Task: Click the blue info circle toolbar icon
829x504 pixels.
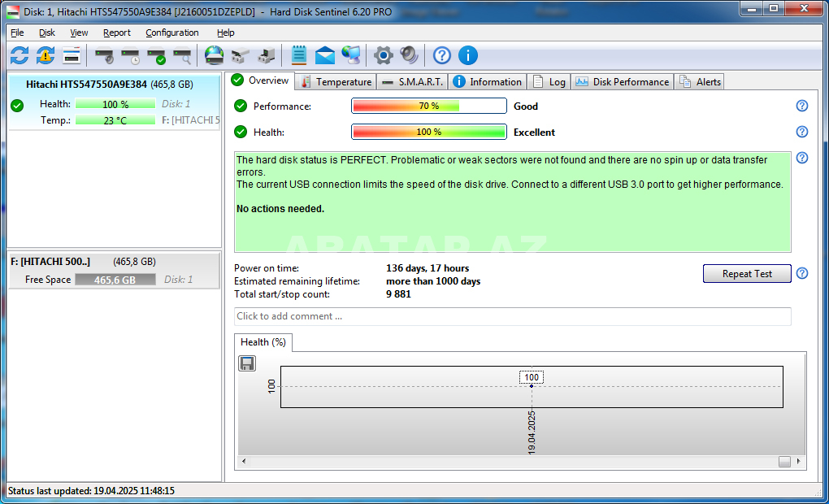Action: coord(468,55)
